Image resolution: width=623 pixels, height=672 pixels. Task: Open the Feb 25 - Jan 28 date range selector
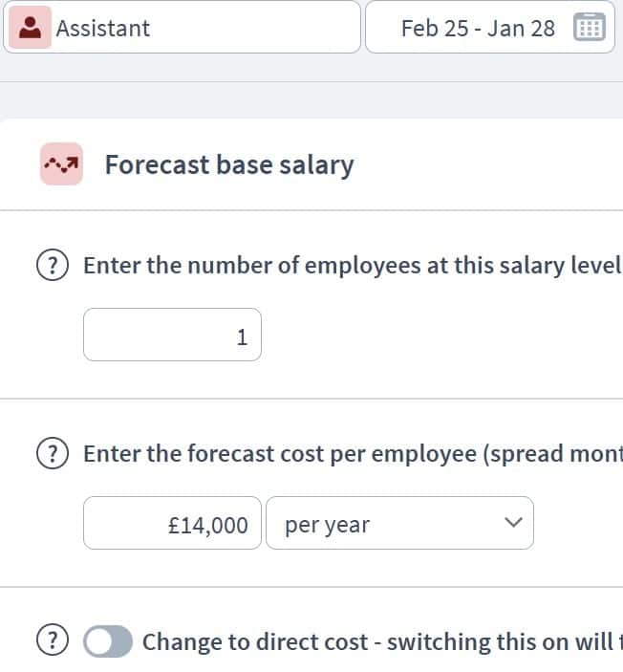click(490, 27)
